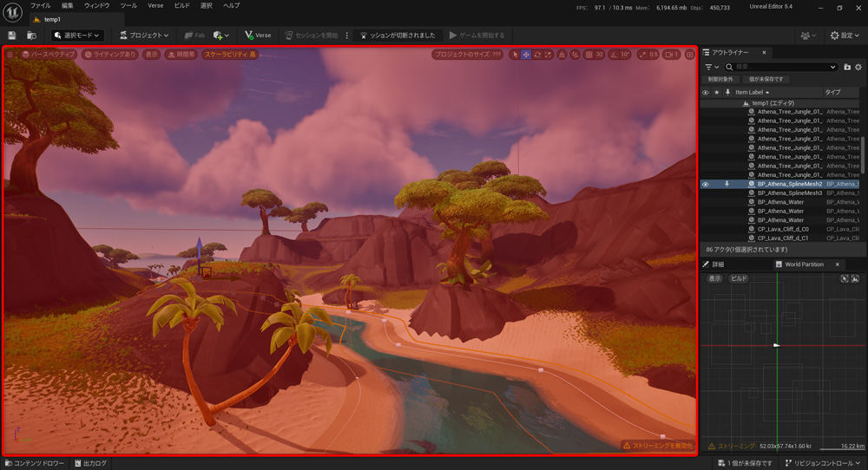868x470 pixels.
Task: Open the リビジョンコントロール dropdown
Action: tap(823, 463)
